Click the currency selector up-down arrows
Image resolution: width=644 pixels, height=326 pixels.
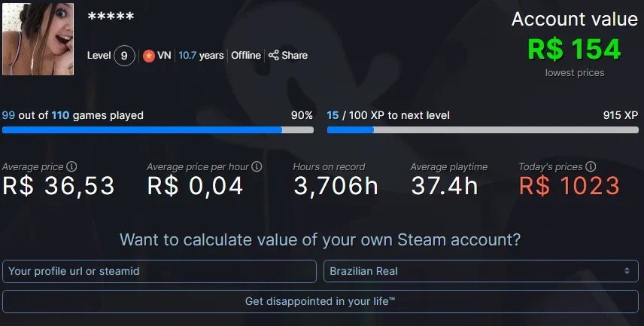click(x=627, y=271)
